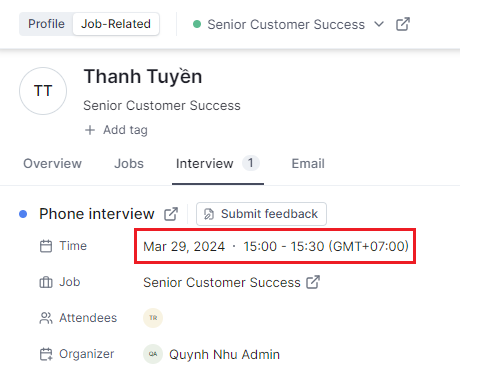Open Phone interview external link icon
The height and width of the screenshot is (386, 478).
(x=171, y=214)
